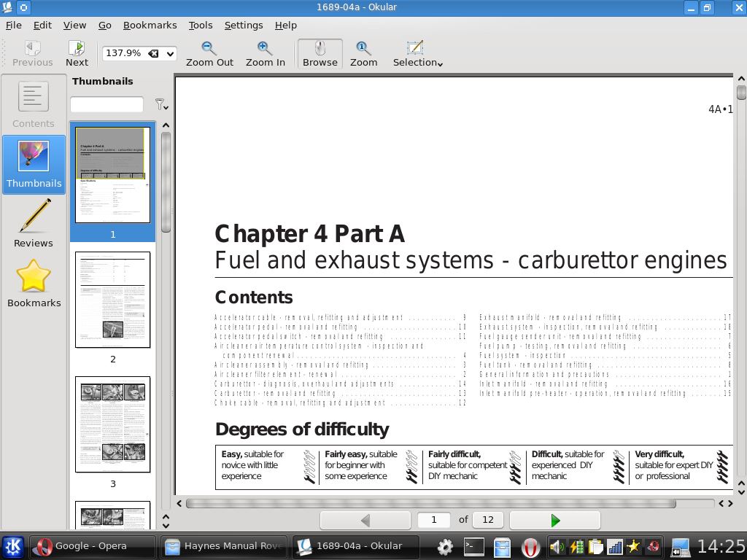The width and height of the screenshot is (747, 560).
Task: Click the thumbnail filter funnel icon
Action: [x=160, y=105]
